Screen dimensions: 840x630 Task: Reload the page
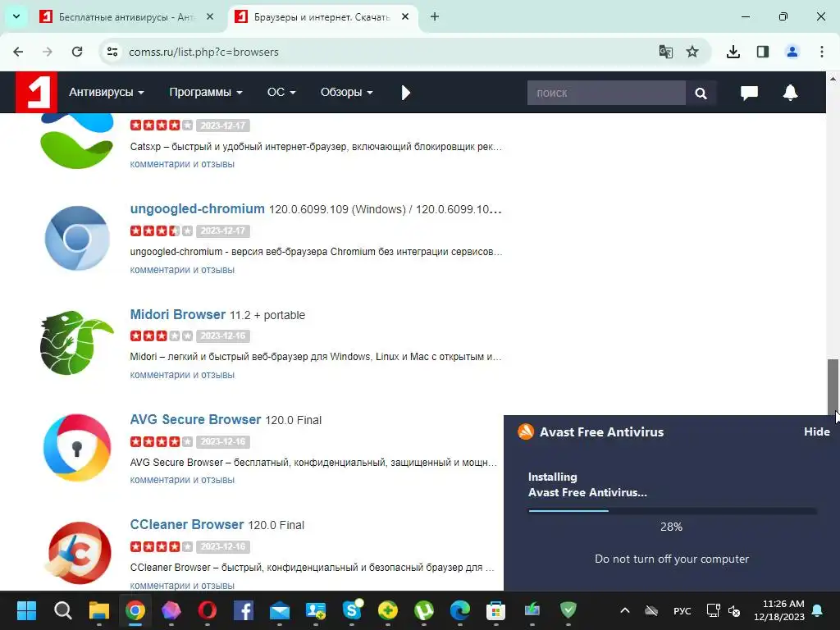point(77,52)
